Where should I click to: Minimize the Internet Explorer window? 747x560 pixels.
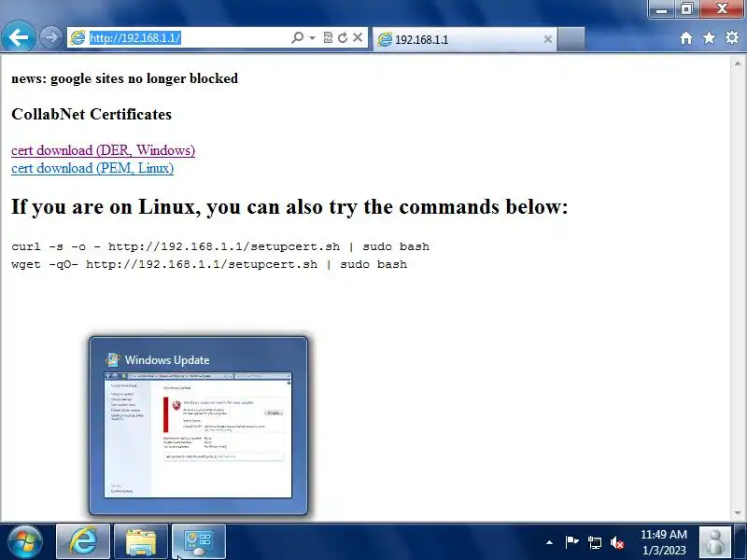pyautogui.click(x=661, y=8)
